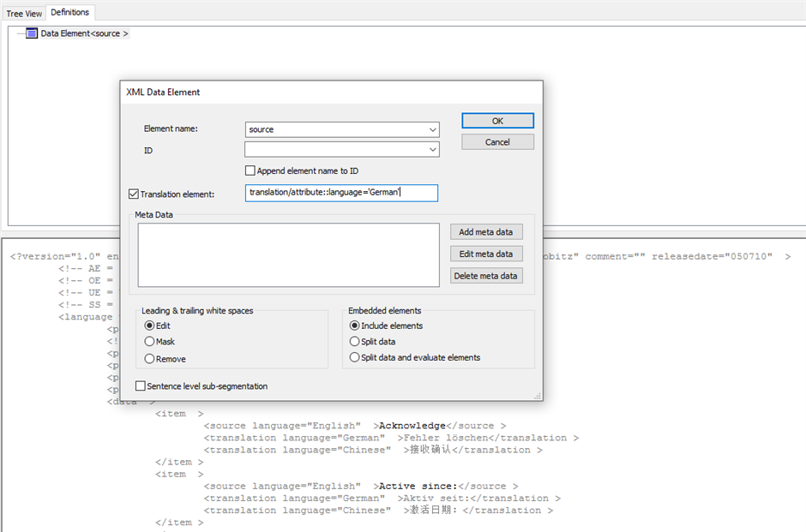Click Delete meta data
This screenshot has height=532, width=806.
[485, 275]
